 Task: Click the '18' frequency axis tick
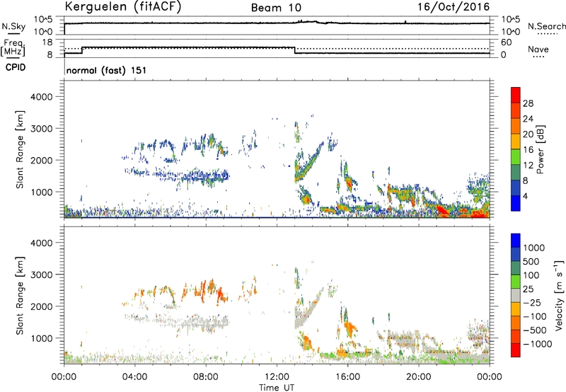click(47, 42)
